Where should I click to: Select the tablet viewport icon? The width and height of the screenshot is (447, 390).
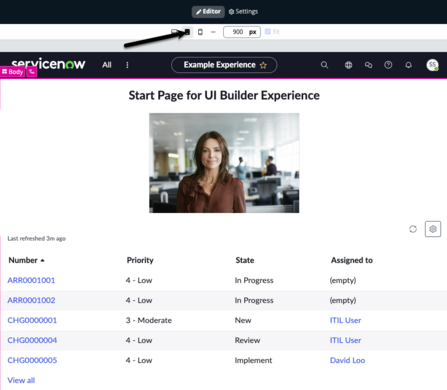point(187,32)
